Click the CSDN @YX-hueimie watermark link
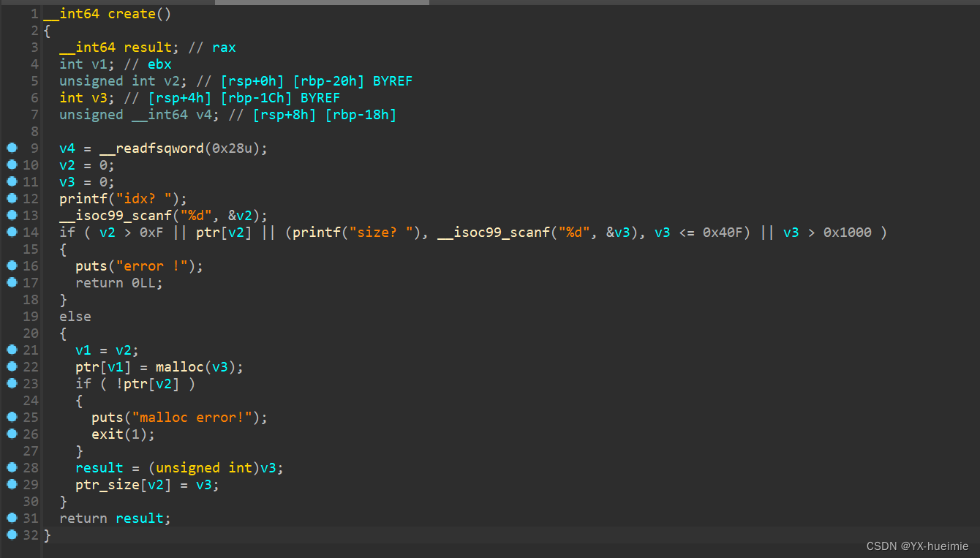 [x=917, y=546]
